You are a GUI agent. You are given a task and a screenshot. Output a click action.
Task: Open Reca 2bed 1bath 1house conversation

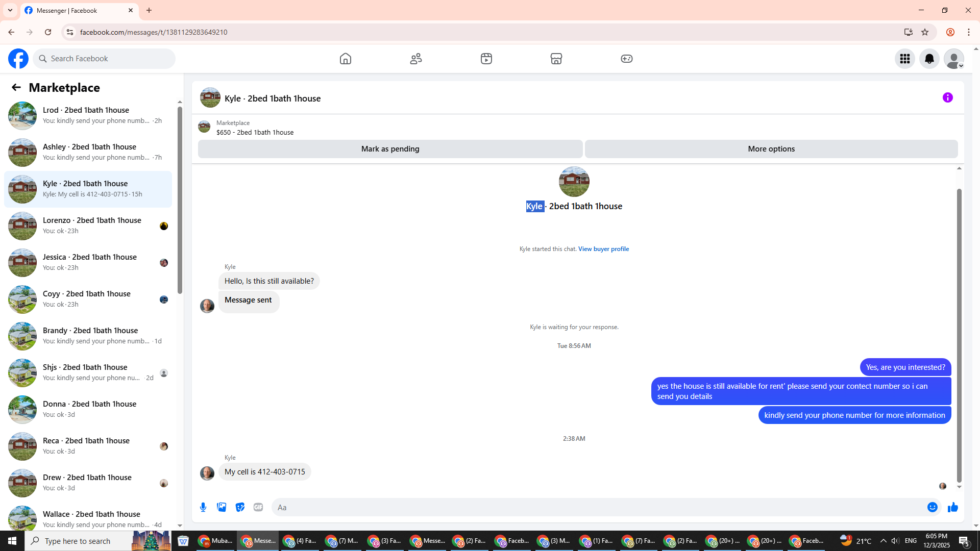point(88,446)
